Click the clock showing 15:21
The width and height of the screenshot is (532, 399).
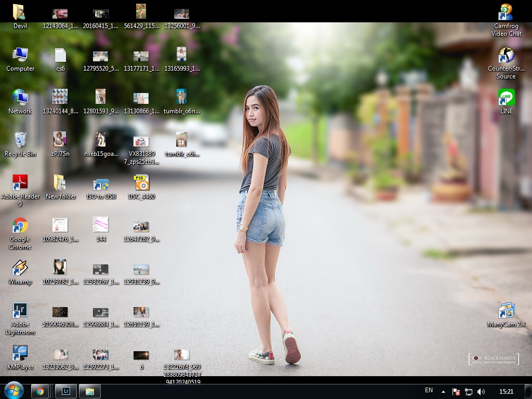tap(506, 392)
